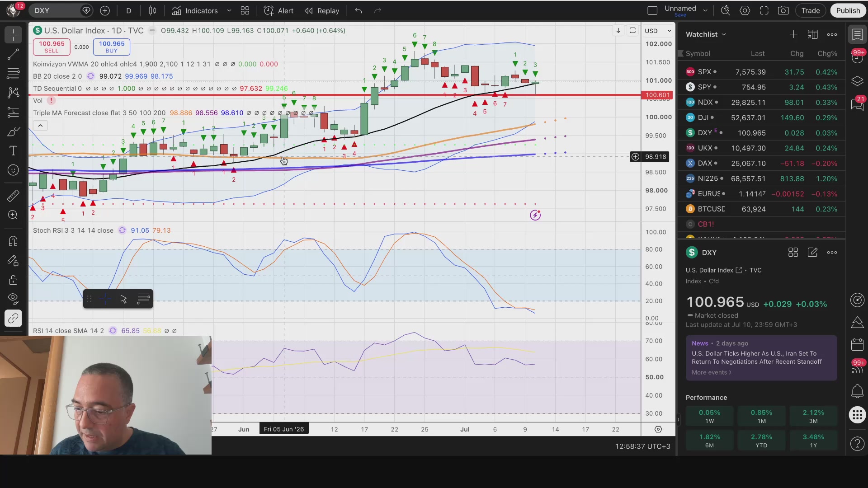Expand the Indicators favorites dropdown arrow
The width and height of the screenshot is (868, 488).
[229, 11]
